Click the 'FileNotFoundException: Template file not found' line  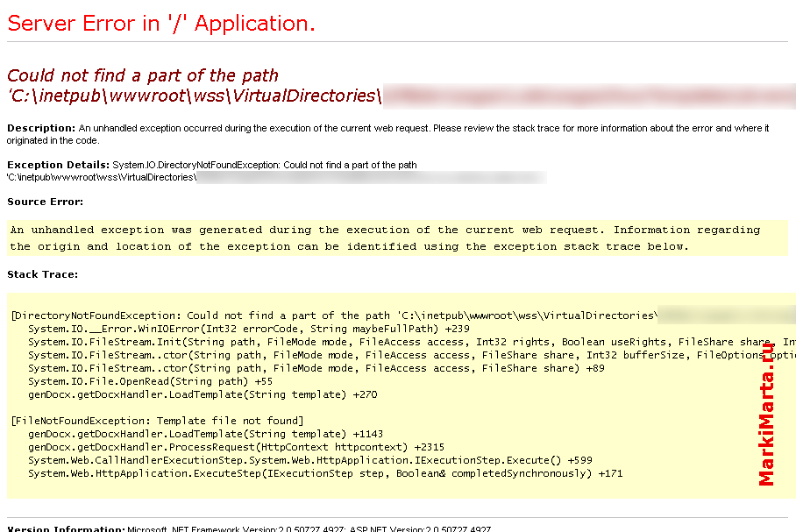coord(158,421)
